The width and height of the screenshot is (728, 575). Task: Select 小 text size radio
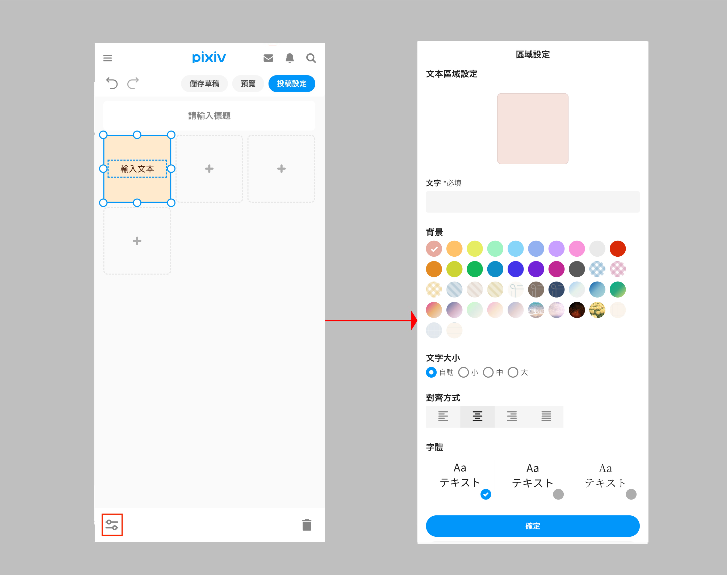pos(463,372)
